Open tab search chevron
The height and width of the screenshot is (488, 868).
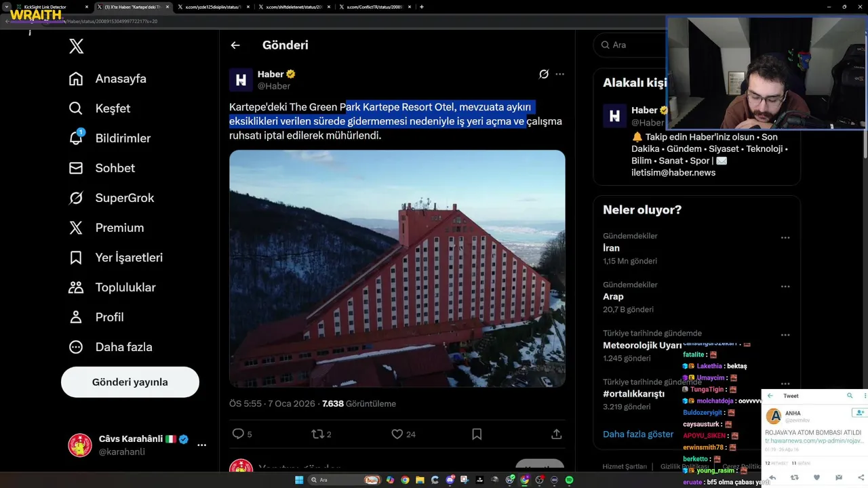pos(7,7)
